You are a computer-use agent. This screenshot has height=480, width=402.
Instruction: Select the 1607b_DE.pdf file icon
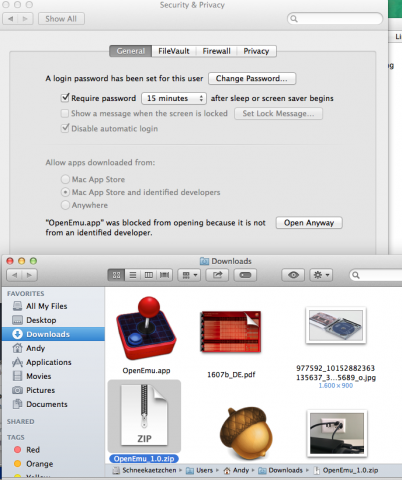(231, 332)
